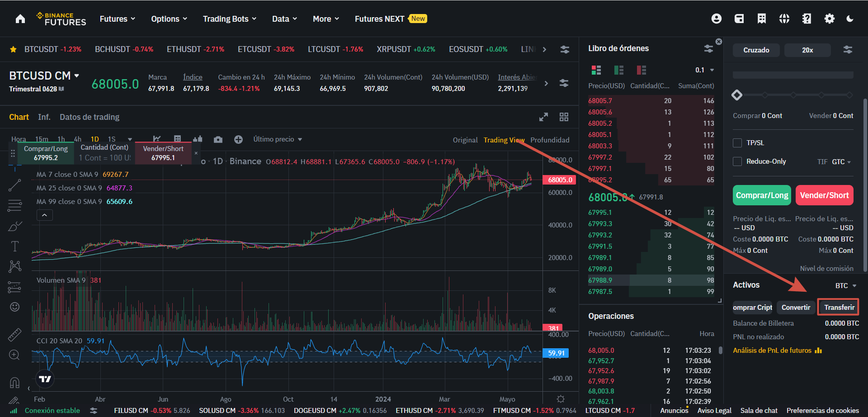Screen dimensions: 868x417
Task: Open market stats settings sliders icon
Action: (564, 83)
